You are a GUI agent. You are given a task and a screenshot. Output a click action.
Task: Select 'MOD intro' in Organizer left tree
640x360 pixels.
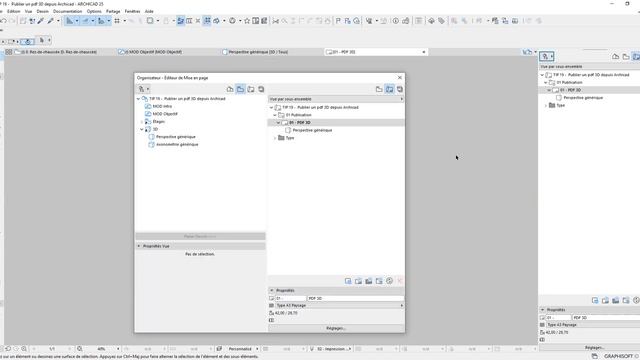(162, 106)
